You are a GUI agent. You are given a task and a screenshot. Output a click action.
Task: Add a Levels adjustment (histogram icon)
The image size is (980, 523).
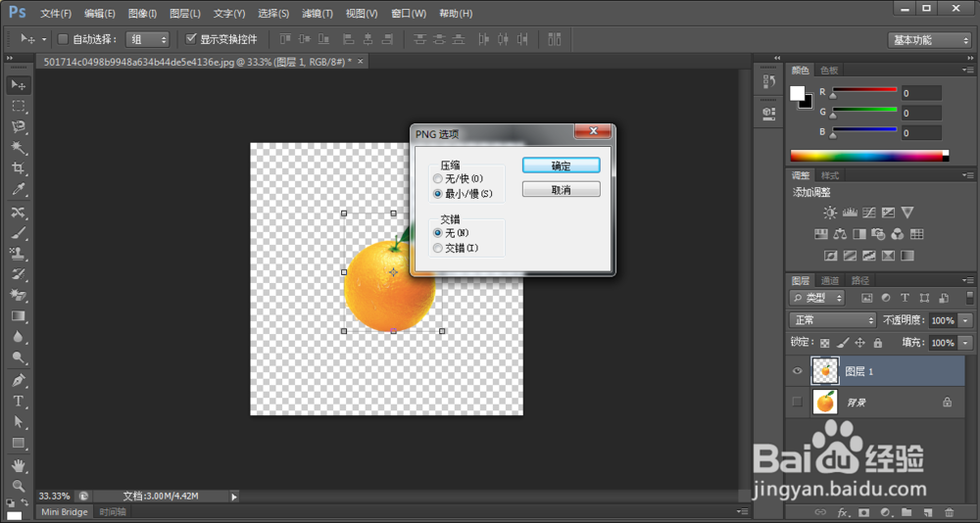coord(850,213)
